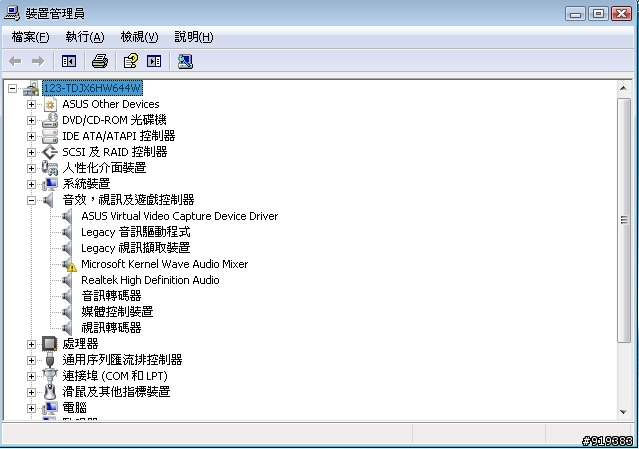
Task: Close the Device Manager window
Action: (621, 13)
